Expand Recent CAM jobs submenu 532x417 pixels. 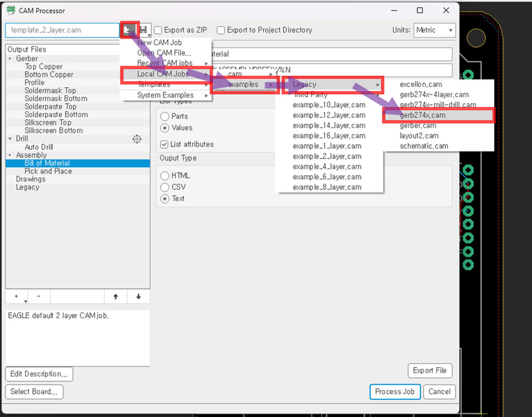tap(166, 63)
